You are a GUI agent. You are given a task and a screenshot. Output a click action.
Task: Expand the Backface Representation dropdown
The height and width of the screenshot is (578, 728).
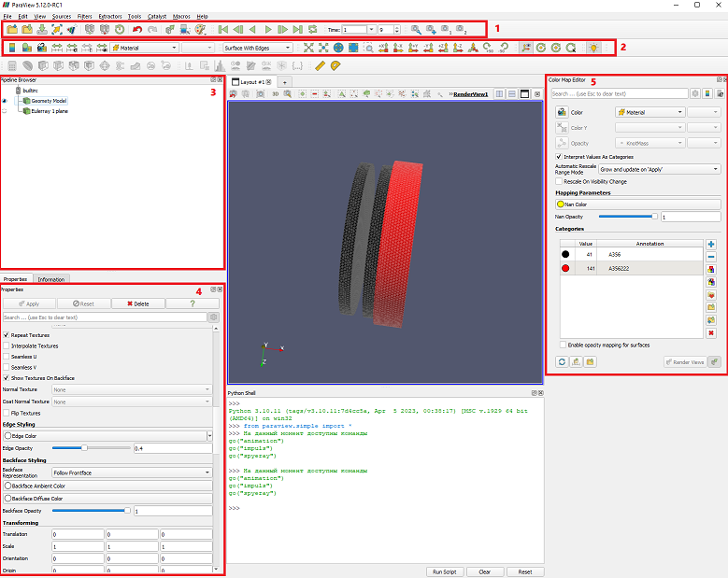[x=132, y=472]
